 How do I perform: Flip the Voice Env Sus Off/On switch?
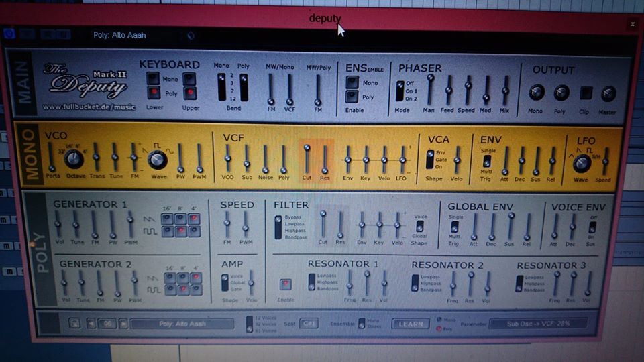tap(592, 228)
